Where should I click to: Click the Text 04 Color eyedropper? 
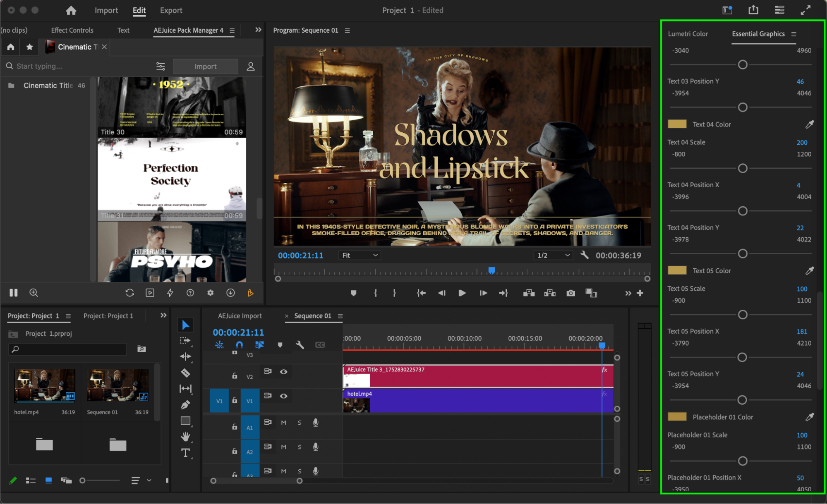click(x=810, y=124)
